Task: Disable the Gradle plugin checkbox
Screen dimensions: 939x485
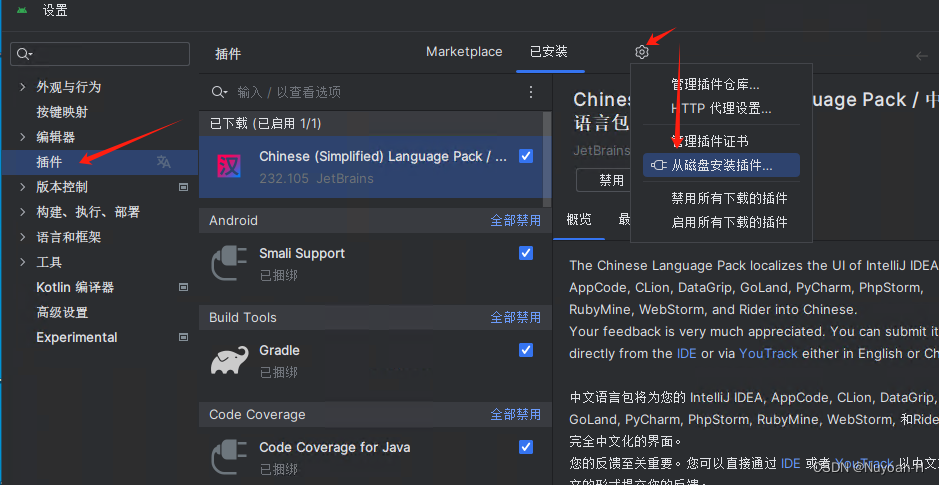Action: click(526, 350)
